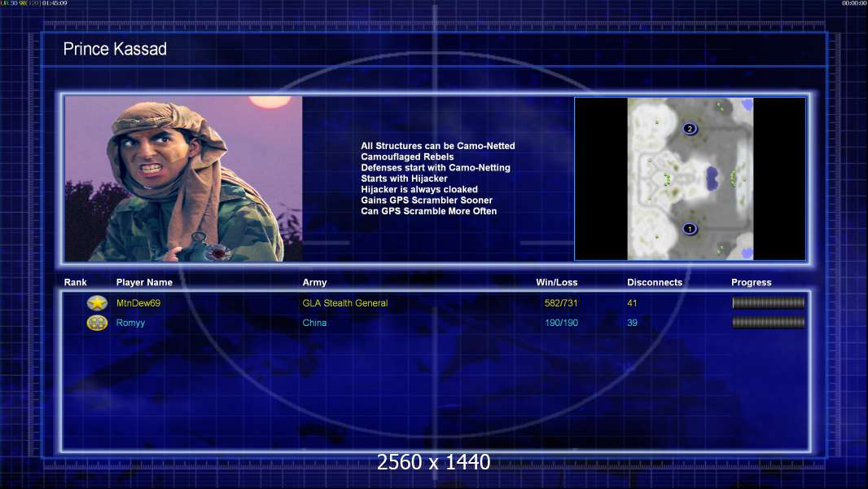
Task: Click the 00:00:00 timer in the top-right corner
Action: pyautogui.click(x=854, y=3)
